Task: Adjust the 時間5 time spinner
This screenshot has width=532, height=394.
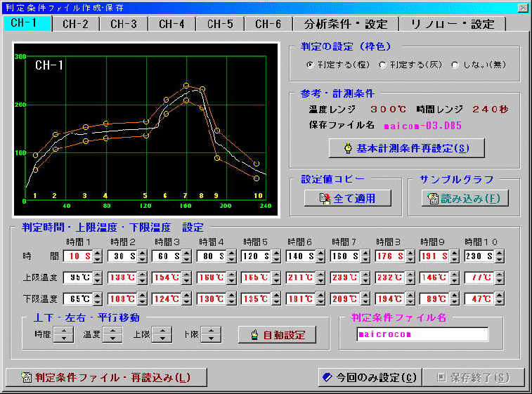Action: pos(276,256)
